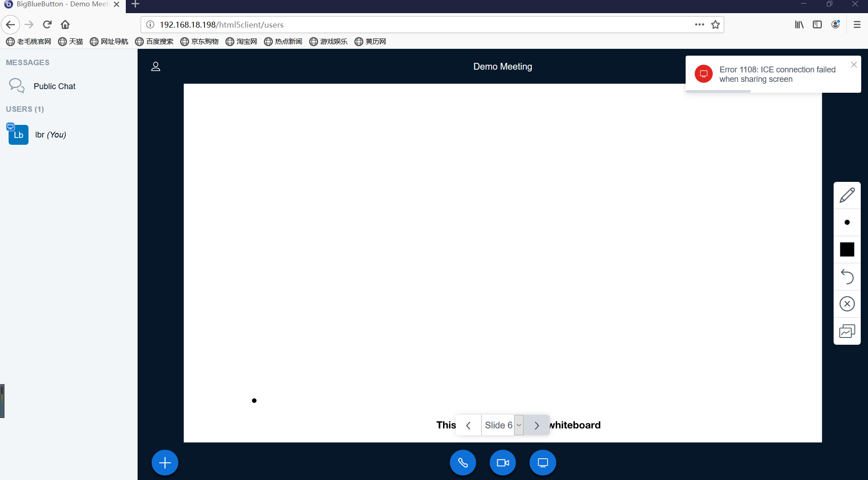
Task: Clear all whiteboard annotations
Action: click(847, 304)
